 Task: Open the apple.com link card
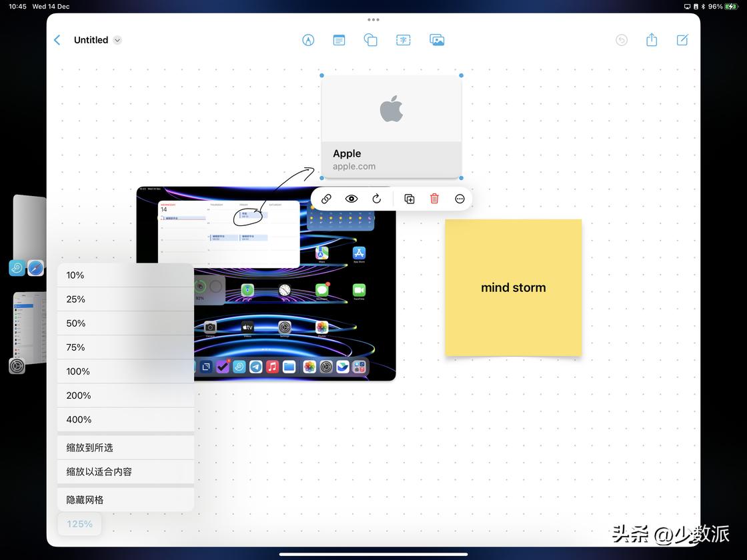391,127
